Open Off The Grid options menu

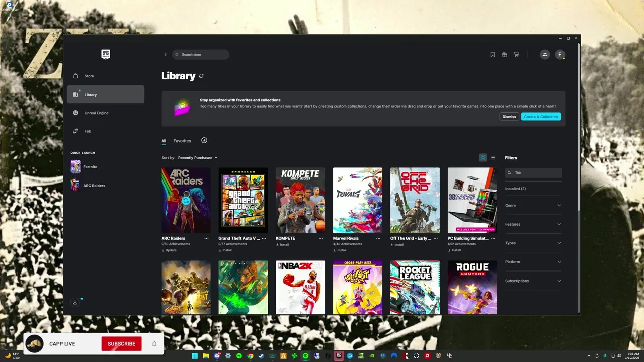pyautogui.click(x=436, y=239)
